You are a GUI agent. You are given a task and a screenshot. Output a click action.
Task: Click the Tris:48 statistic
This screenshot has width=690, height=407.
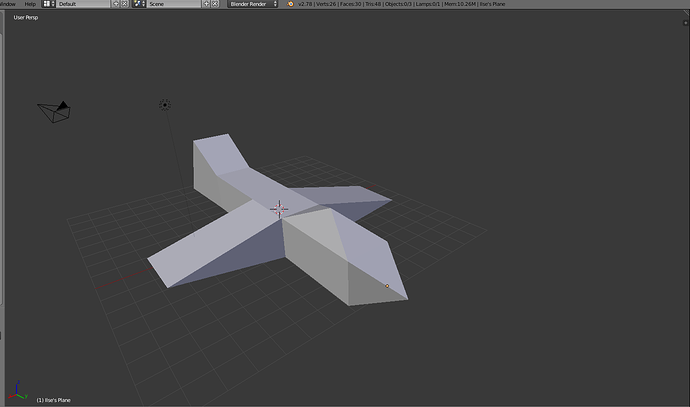[373, 4]
